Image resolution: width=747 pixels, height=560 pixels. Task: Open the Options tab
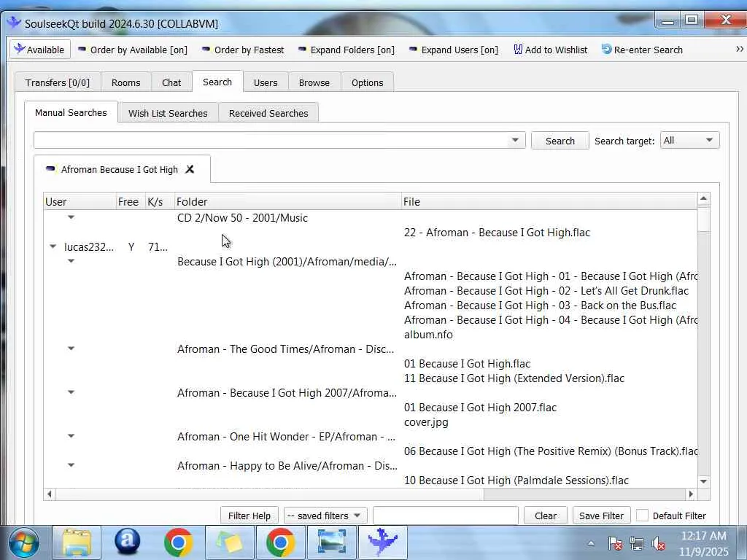pos(368,82)
